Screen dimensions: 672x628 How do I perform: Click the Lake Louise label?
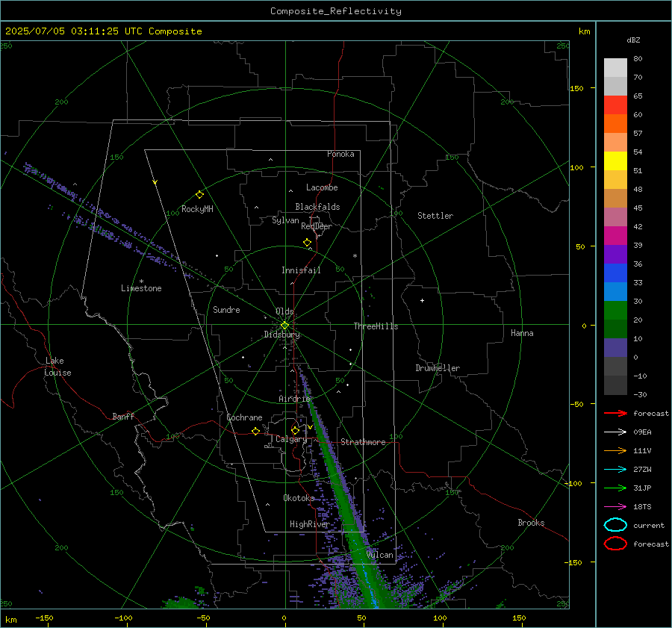[57, 367]
